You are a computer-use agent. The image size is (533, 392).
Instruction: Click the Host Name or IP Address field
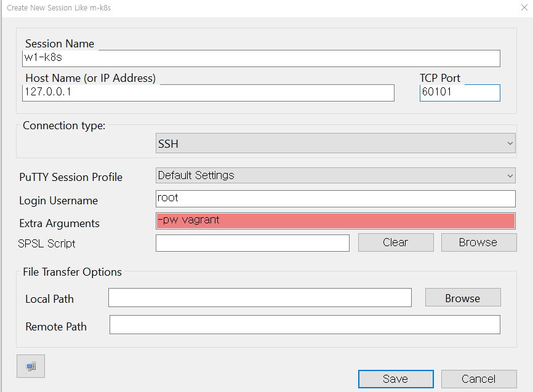coord(208,93)
